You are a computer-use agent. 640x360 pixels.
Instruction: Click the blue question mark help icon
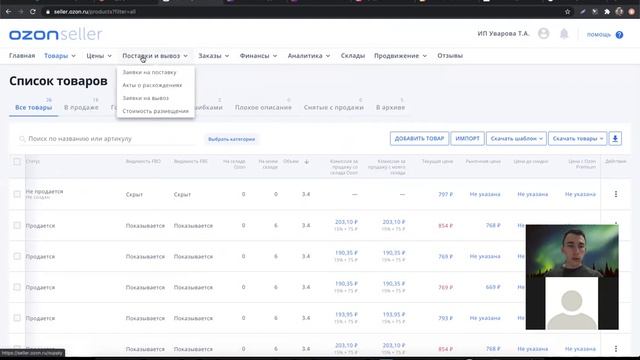[619, 35]
